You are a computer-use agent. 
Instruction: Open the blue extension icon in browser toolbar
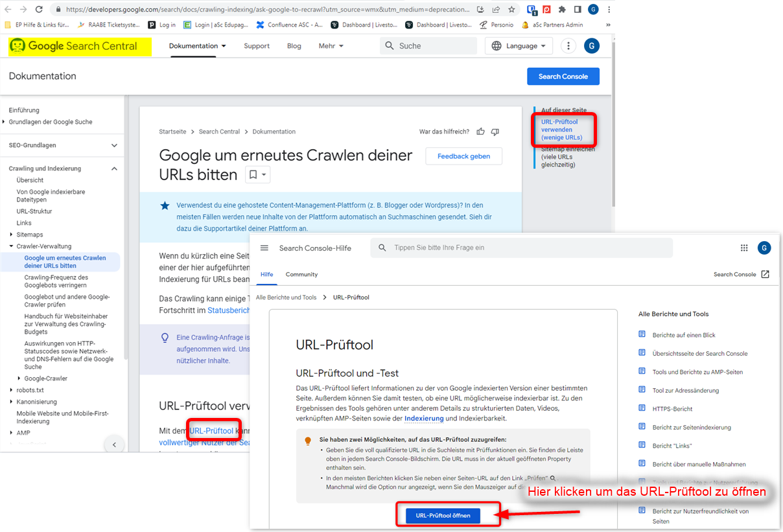tap(532, 10)
